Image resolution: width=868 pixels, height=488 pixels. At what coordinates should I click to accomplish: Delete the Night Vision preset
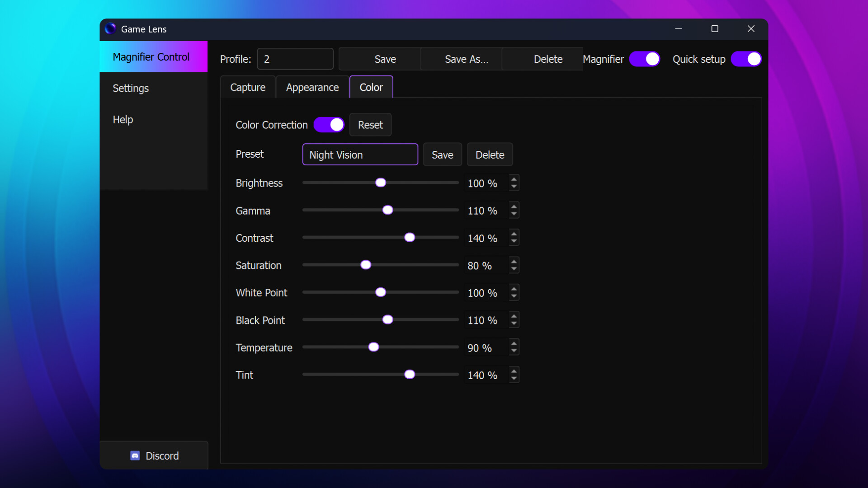(490, 154)
